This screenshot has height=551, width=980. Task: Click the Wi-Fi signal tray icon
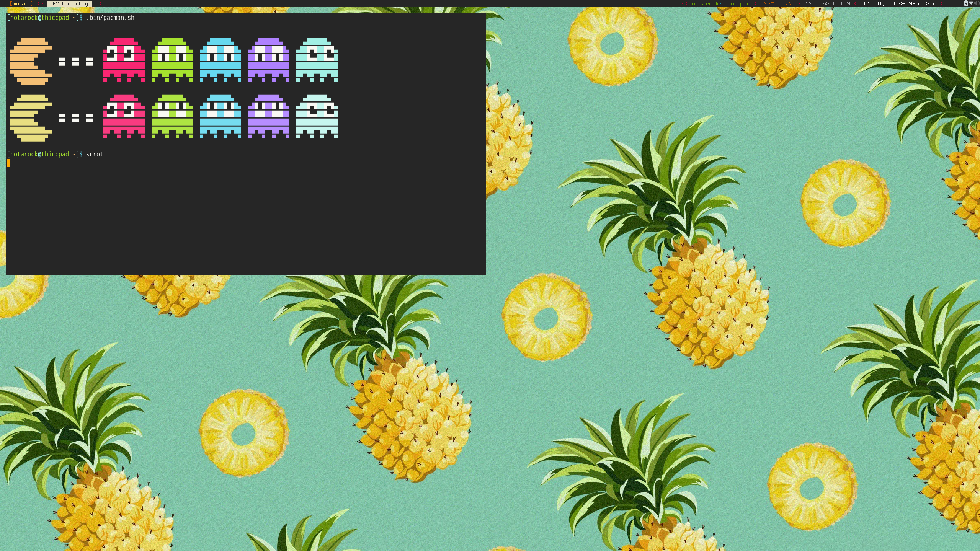pyautogui.click(x=971, y=3)
